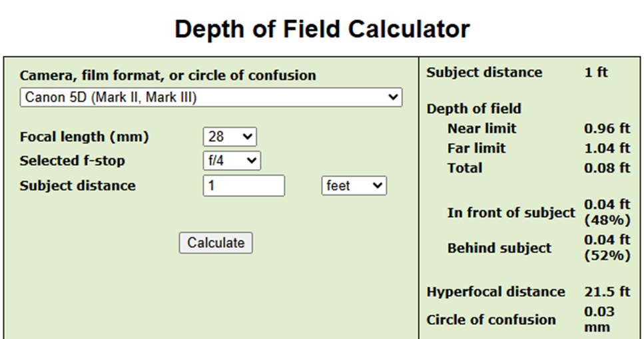Click the 'Selected f-stop' label
Viewport: 644px width, 339px height.
pos(72,161)
